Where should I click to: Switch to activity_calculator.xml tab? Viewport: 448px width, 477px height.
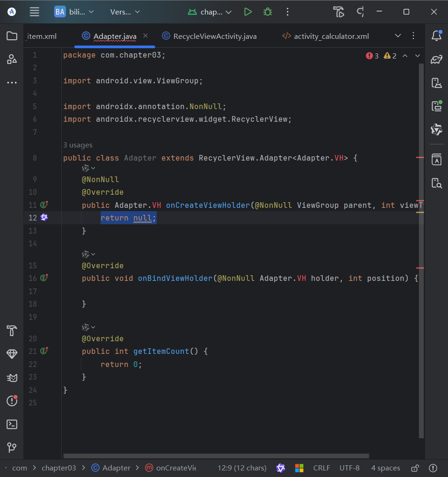[x=325, y=36]
